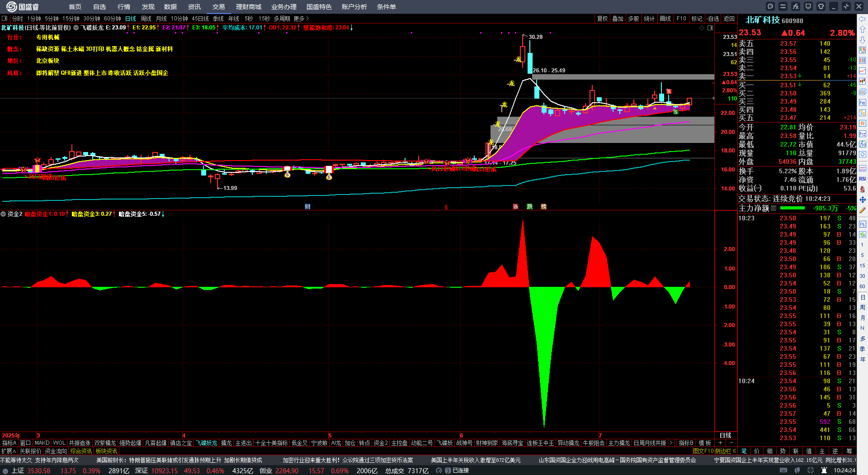
Task: Open the 资金2 indicator dropdown circle
Action: [3, 214]
